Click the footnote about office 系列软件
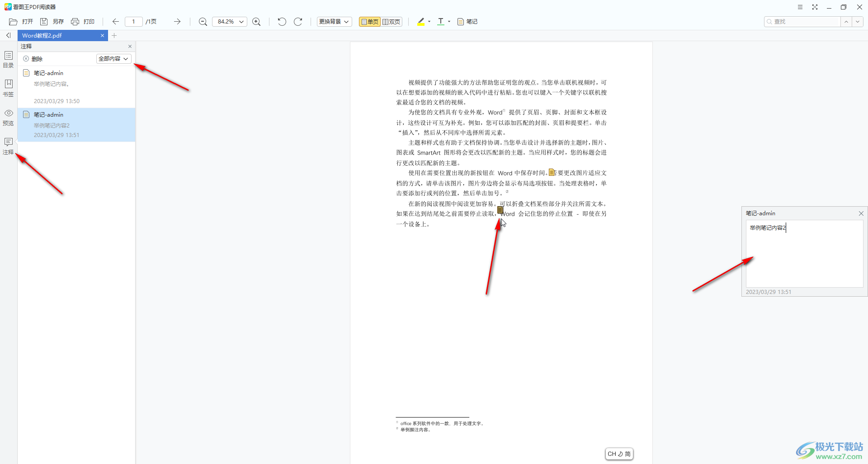The width and height of the screenshot is (868, 464). coord(443,423)
